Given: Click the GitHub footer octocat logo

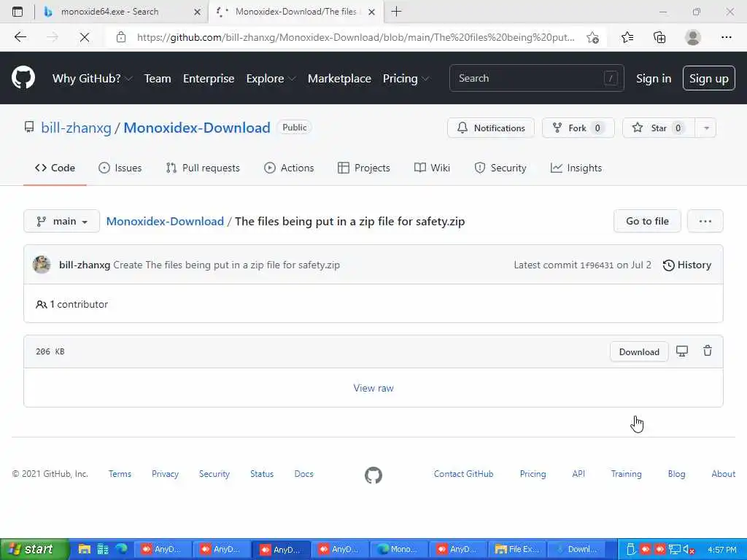Looking at the screenshot, I should click(373, 475).
